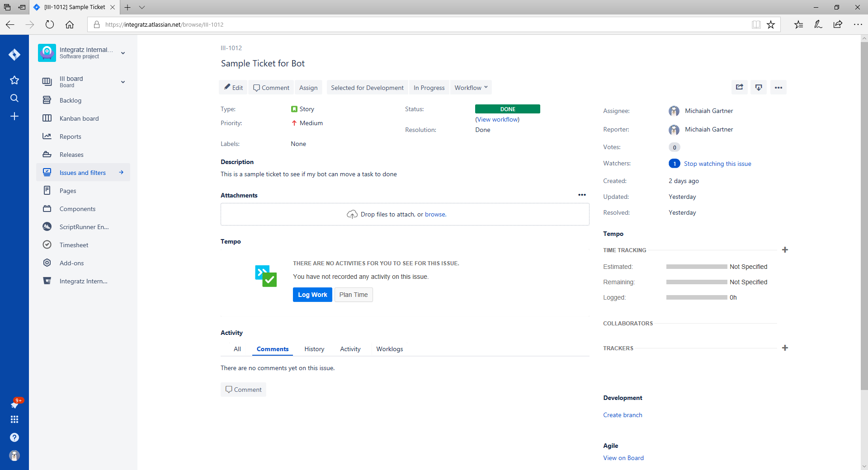
Task: Expand the III board switcher chevron
Action: (123, 82)
